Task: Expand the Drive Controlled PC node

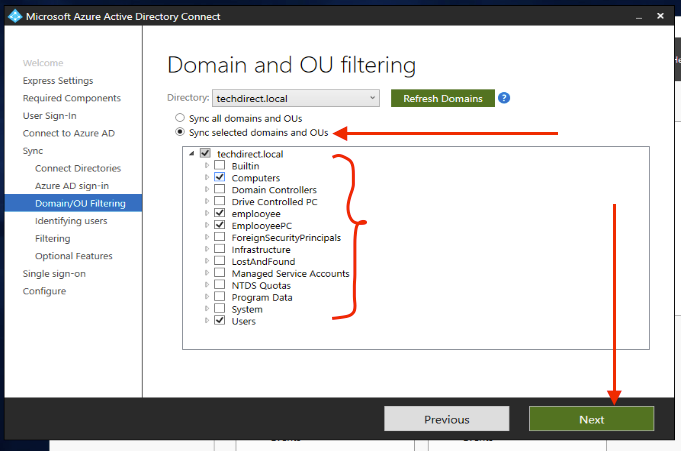Action: click(207, 201)
